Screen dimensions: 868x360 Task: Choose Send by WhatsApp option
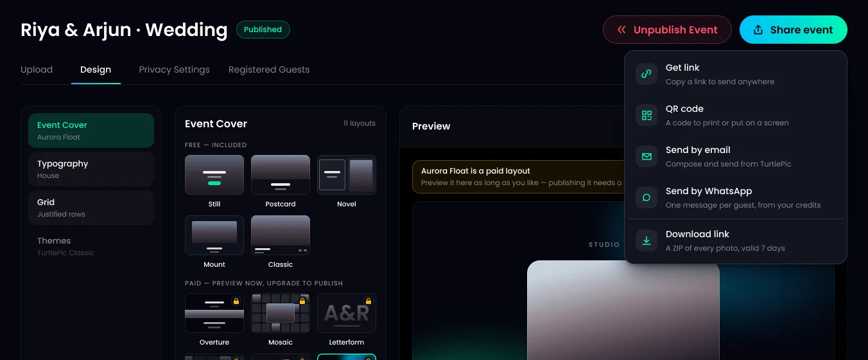[x=736, y=197]
